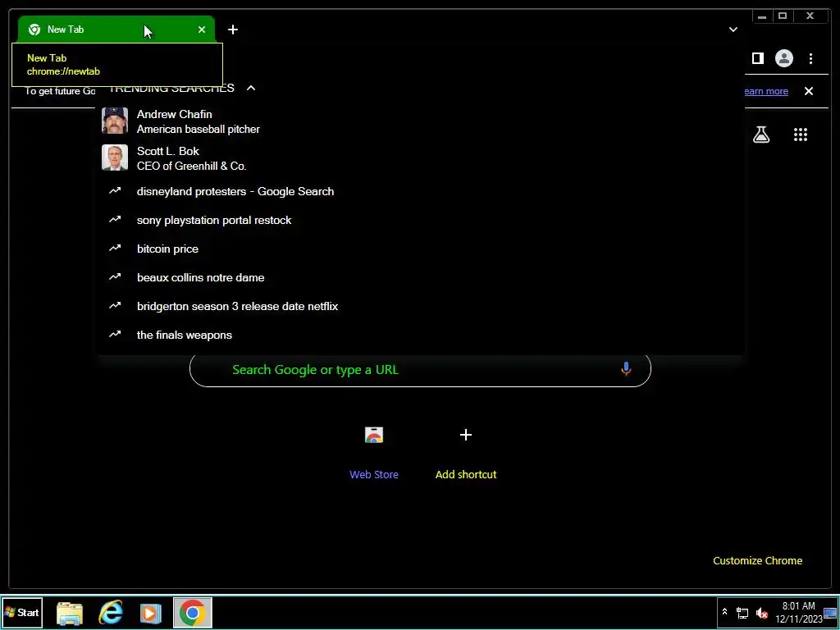The image size is (840, 630).
Task: Open the Web Store shortcut icon
Action: [374, 435]
